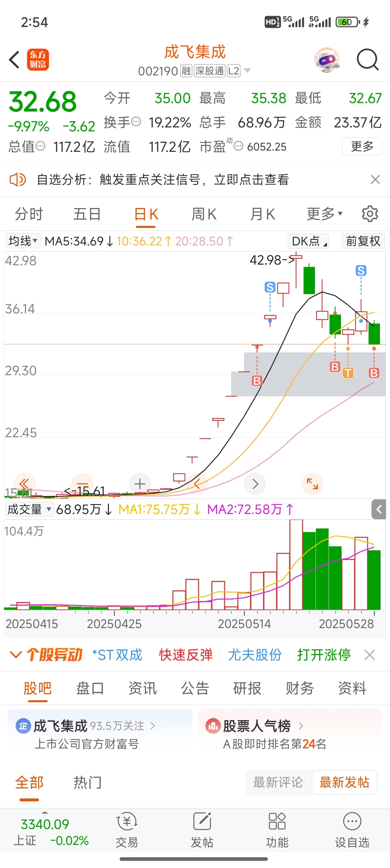Select 全部 posts filter
This screenshot has height=868, width=390.
point(29,783)
